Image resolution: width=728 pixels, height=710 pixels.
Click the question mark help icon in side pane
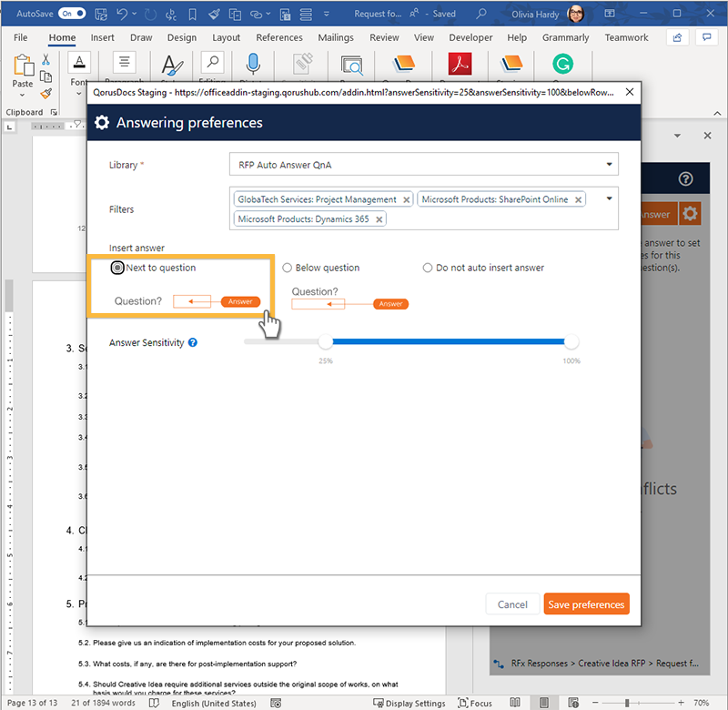pos(686,178)
